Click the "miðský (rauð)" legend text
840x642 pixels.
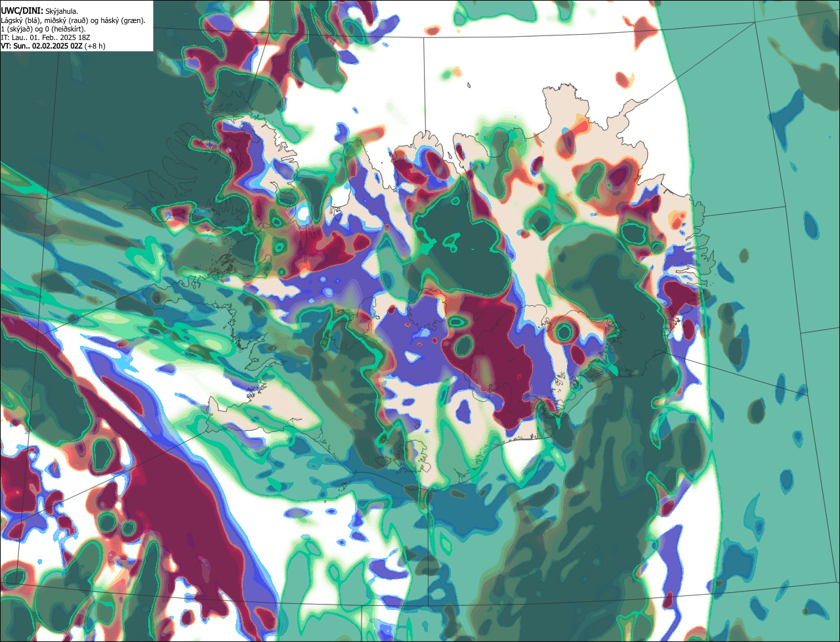click(x=66, y=20)
